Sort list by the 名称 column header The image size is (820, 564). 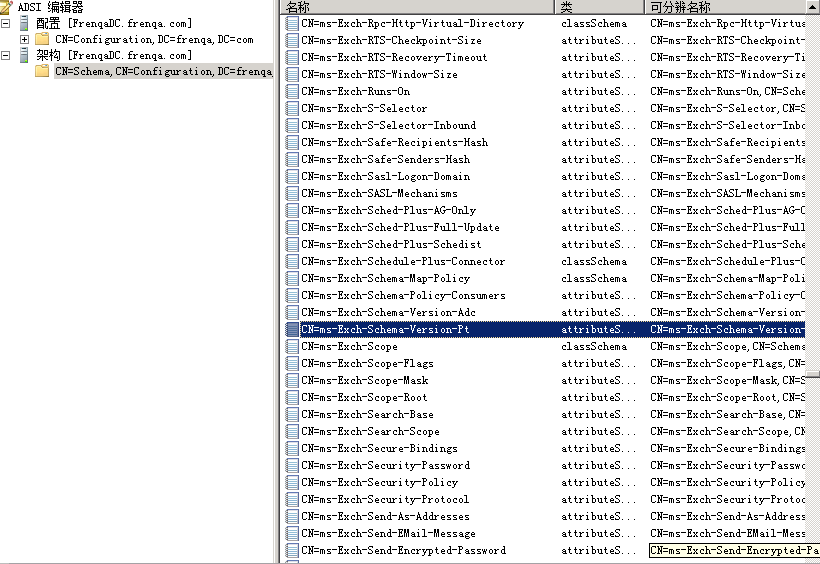coord(417,7)
